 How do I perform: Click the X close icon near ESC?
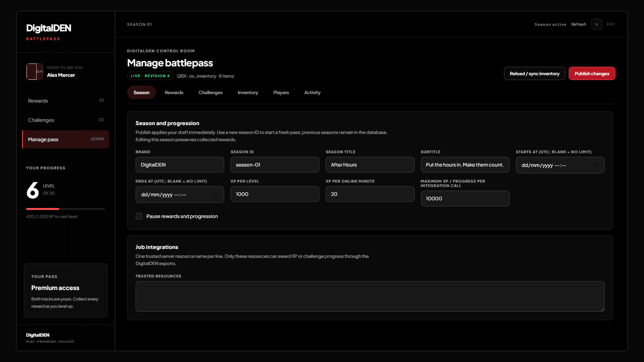tap(597, 24)
